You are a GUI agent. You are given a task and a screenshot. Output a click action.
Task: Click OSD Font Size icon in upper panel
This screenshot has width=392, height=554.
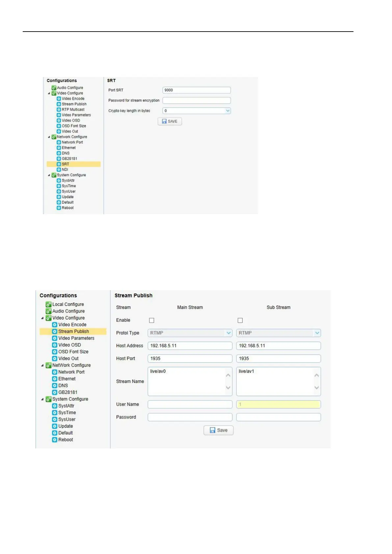pos(59,126)
